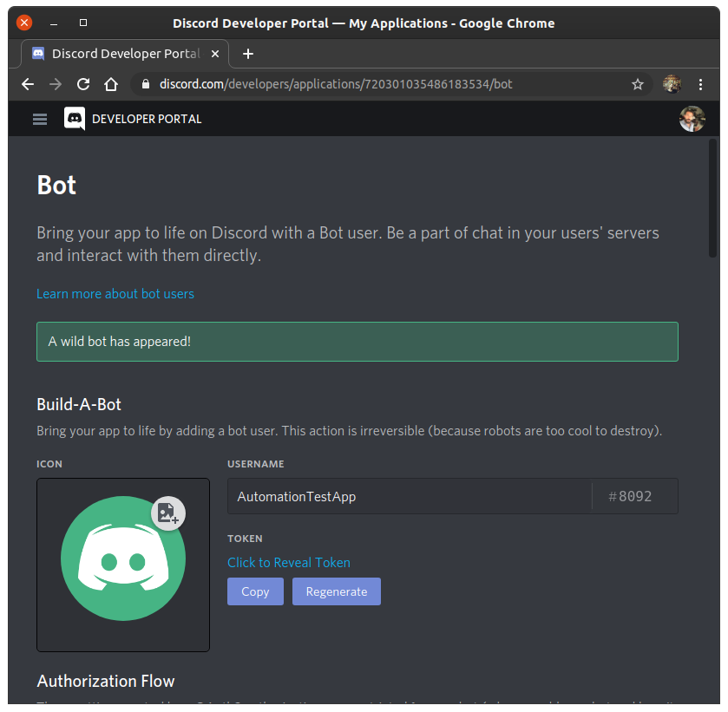Click the Discord tab favicon

(x=38, y=54)
